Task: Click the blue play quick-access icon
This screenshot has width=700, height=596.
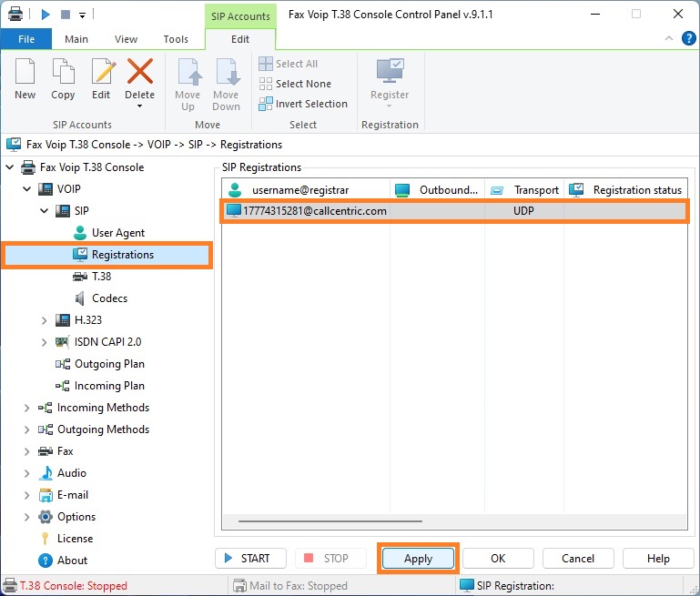Action: coord(46,15)
